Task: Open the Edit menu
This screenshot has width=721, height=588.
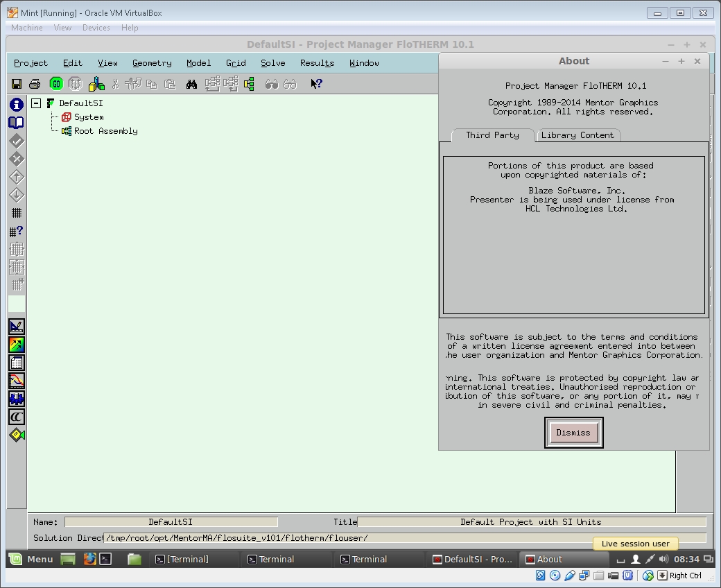Action: point(73,63)
